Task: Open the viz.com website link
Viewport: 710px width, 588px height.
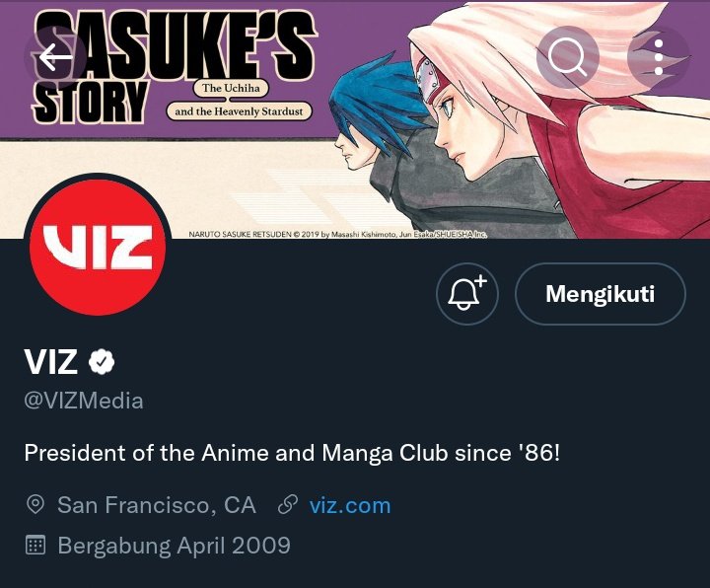Action: click(x=349, y=505)
